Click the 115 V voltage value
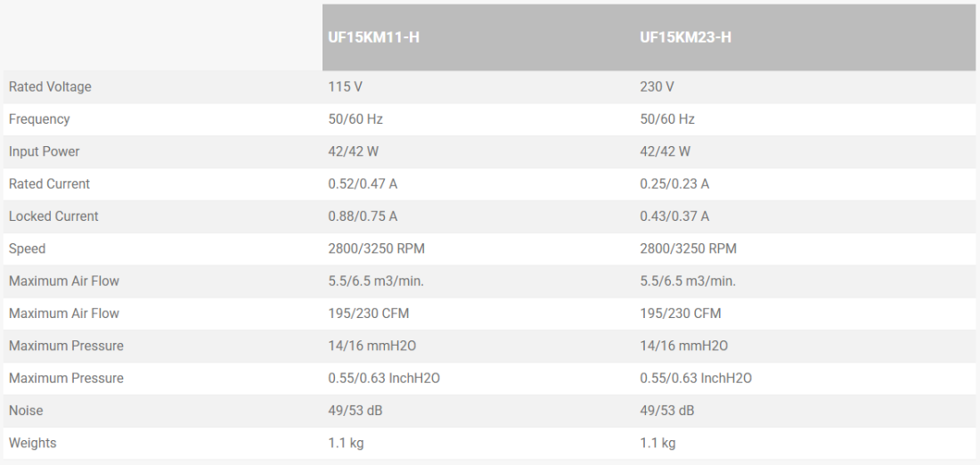 (x=345, y=87)
